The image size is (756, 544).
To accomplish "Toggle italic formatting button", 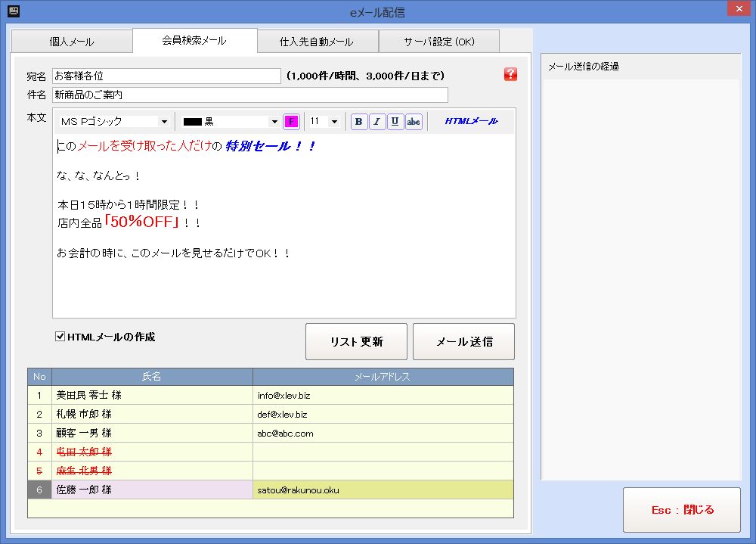I will point(377,122).
